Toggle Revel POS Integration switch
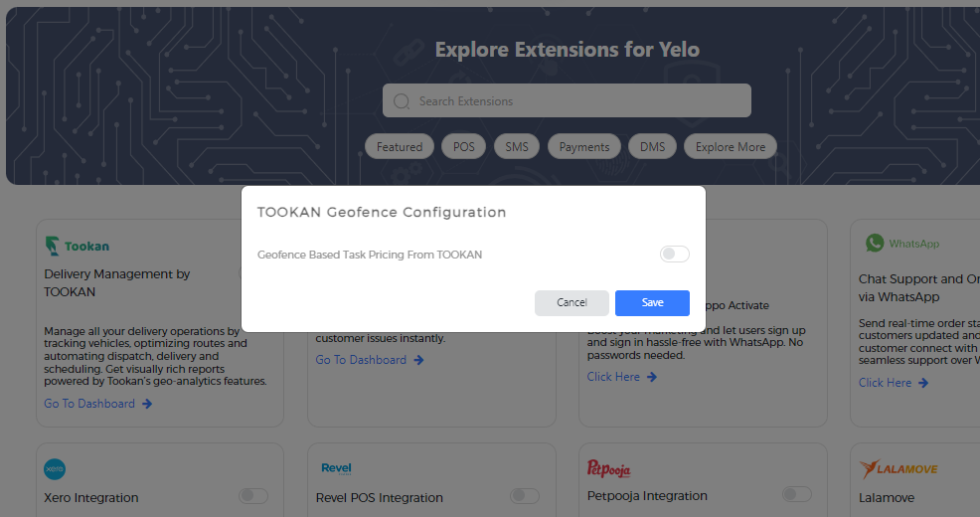The width and height of the screenshot is (980, 517). click(525, 496)
